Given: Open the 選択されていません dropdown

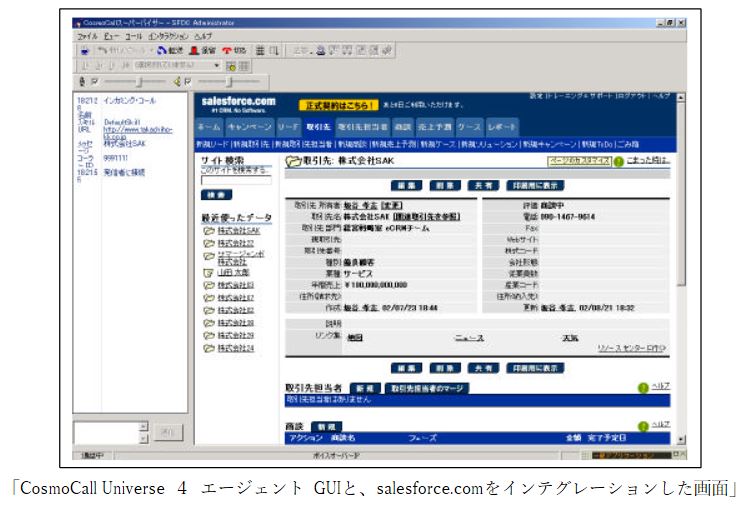Looking at the screenshot, I should (177, 65).
